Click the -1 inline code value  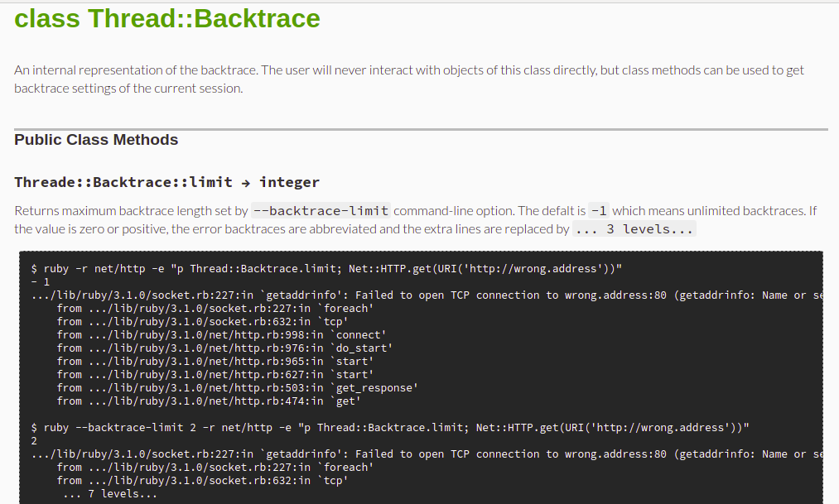pos(599,210)
